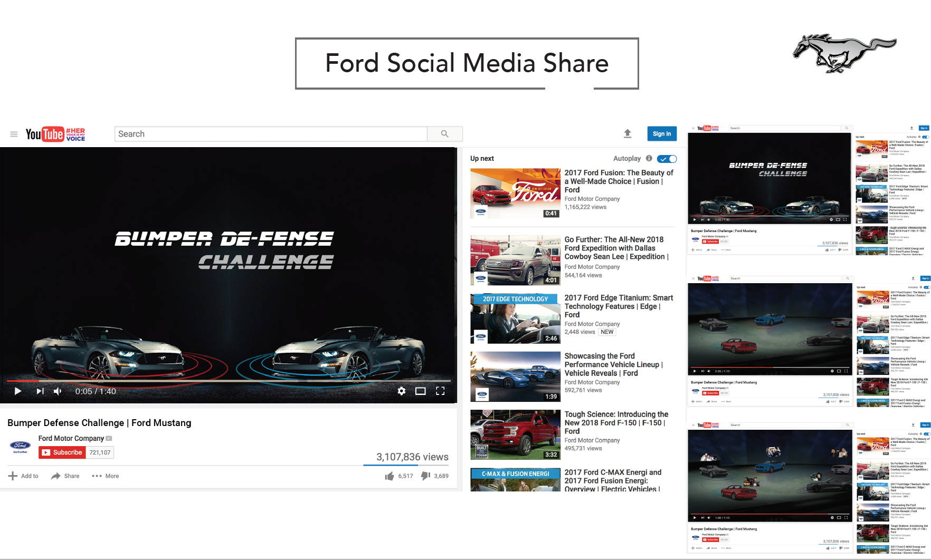Click the middle small screenshot video player
Image resolution: width=931 pixels, height=560 pixels.
pyautogui.click(x=769, y=329)
